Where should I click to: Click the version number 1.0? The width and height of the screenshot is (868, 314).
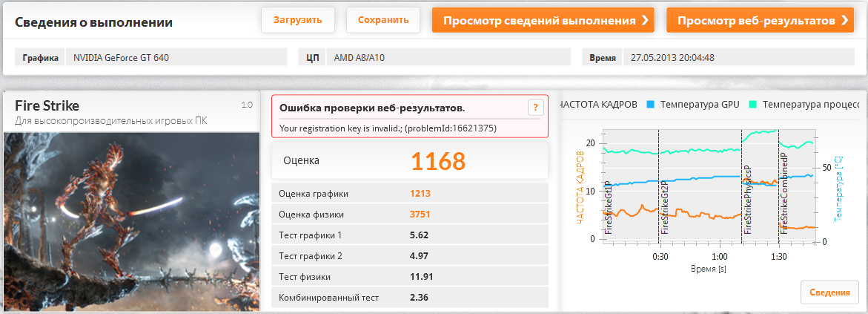click(x=247, y=105)
